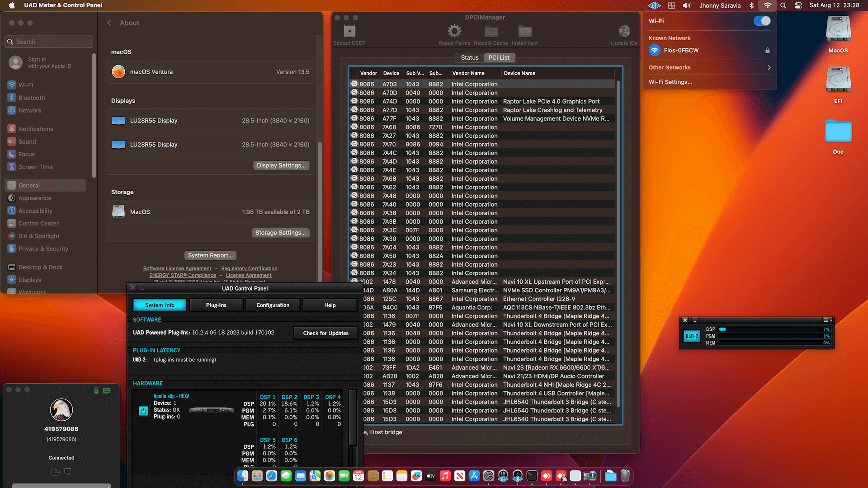The image size is (868, 488).
Task: Select the PCI List tab
Action: [499, 57]
